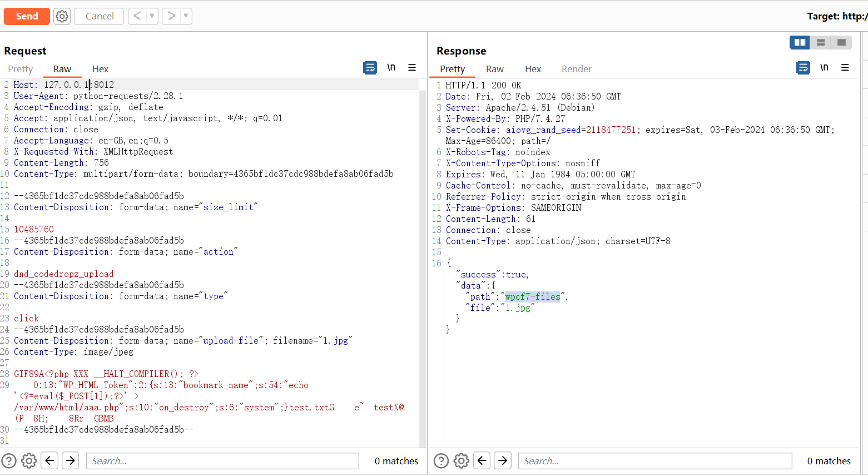Screen dimensions: 868x476
Task: Open the Response Render tab
Action: click(x=577, y=69)
